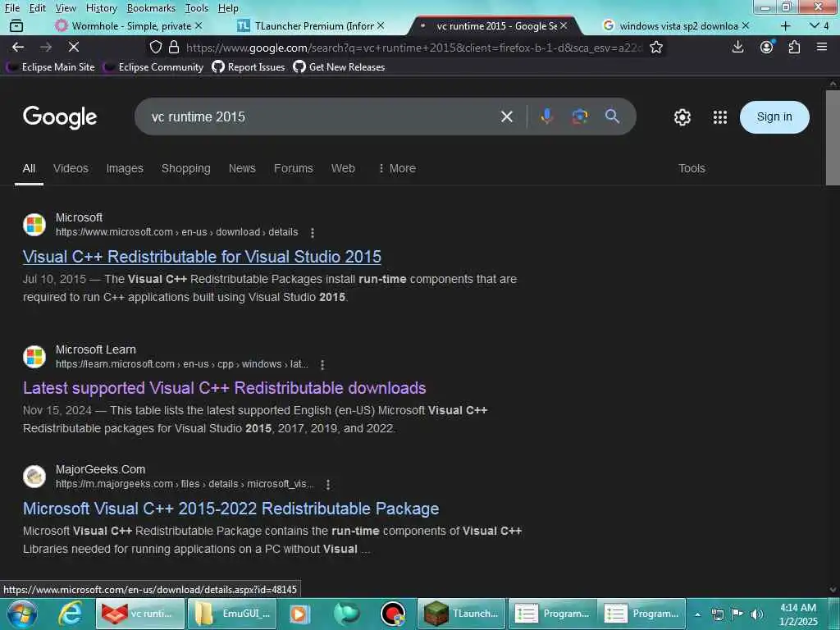
Task: List all tabs dropdown arrow
Action: [815, 25]
